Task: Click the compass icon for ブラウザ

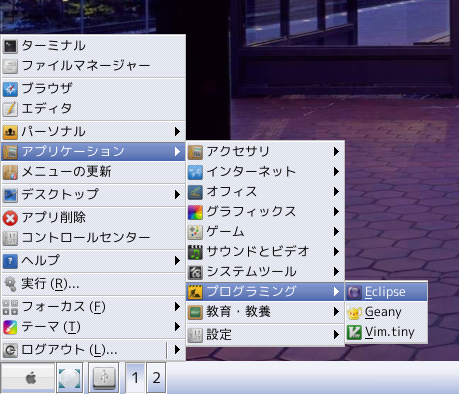Action: tap(10, 89)
